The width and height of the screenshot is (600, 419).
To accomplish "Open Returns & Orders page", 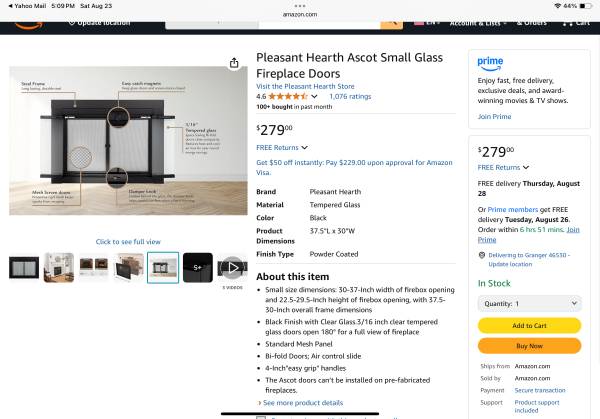I will coord(532,24).
